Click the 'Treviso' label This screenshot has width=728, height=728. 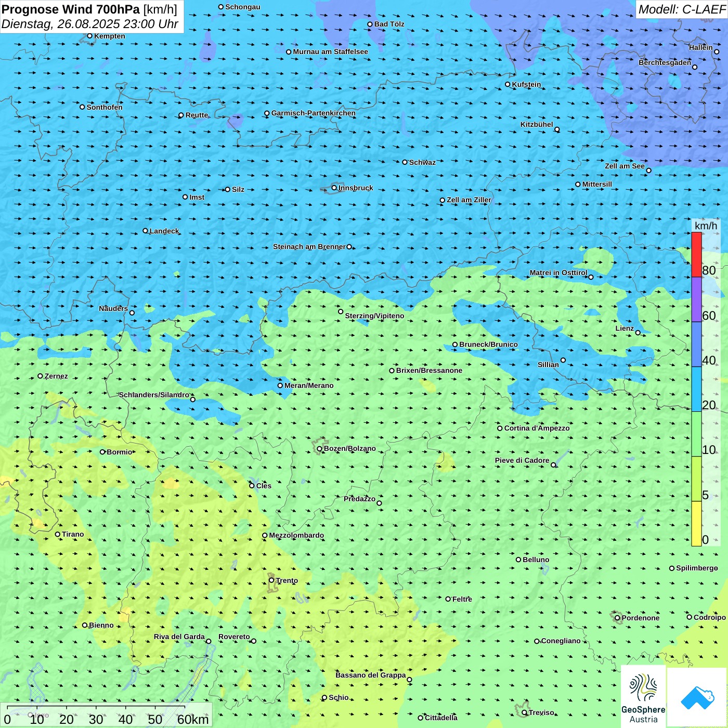pyautogui.click(x=541, y=712)
